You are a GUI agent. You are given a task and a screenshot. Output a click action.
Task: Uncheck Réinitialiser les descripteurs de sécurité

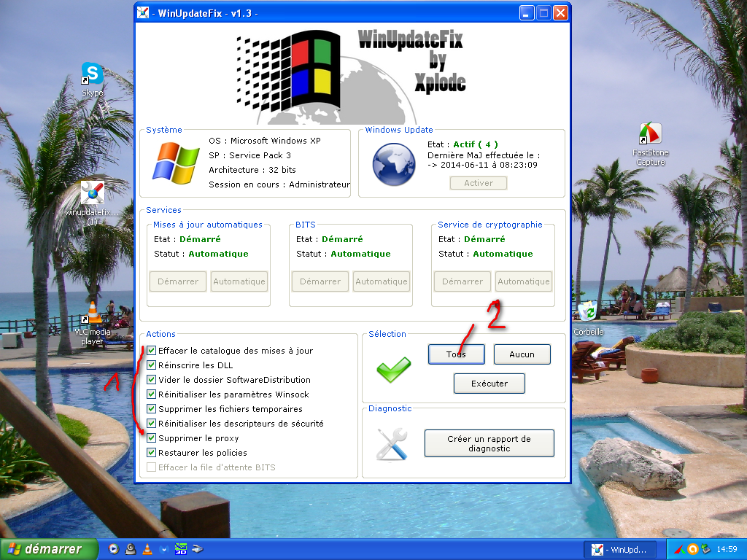coord(152,424)
